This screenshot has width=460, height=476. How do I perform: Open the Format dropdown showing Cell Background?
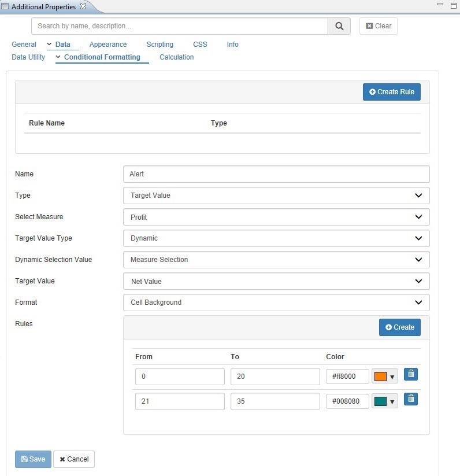(276, 302)
